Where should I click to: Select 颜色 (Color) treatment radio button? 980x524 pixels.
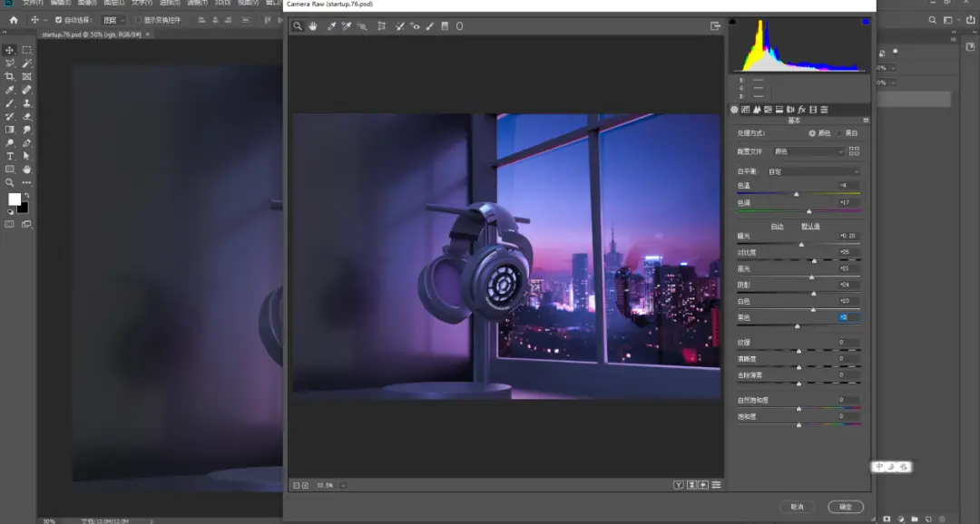pos(812,133)
